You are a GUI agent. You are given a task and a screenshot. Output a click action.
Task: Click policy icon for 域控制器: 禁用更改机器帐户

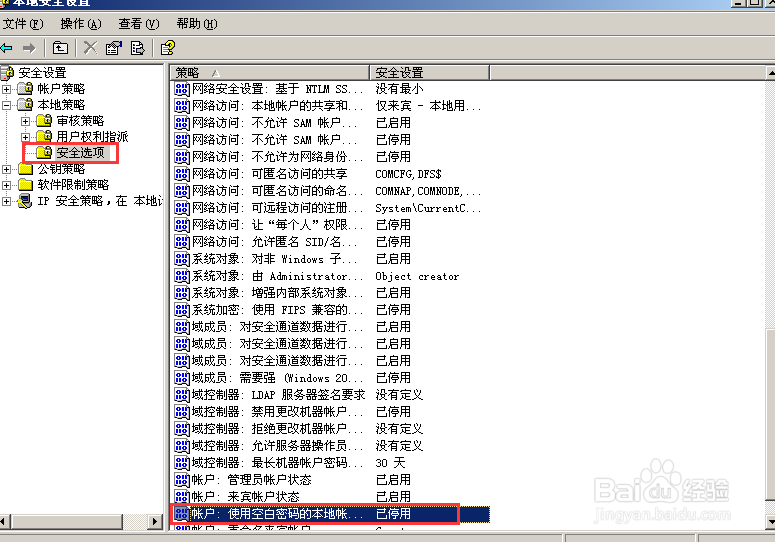(182, 412)
